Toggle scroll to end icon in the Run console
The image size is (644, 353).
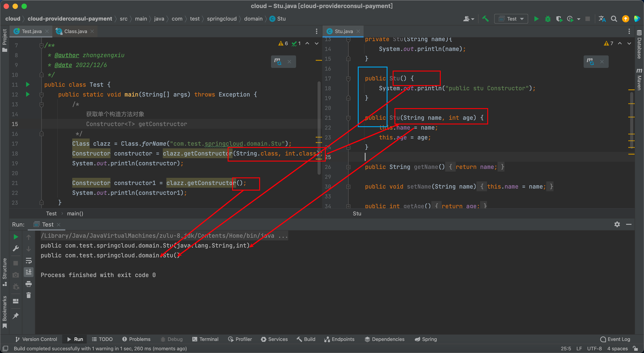coord(29,272)
